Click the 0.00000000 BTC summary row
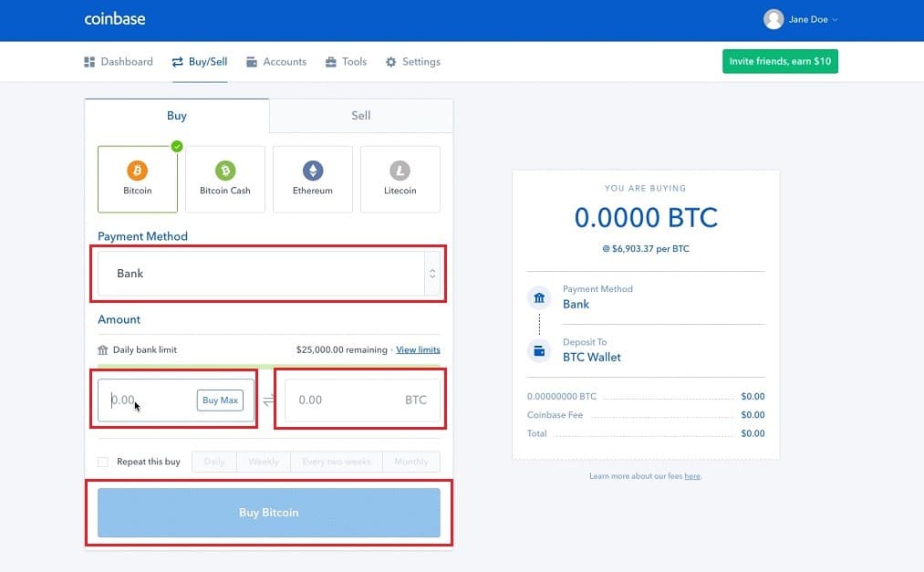This screenshot has height=572, width=924. click(646, 397)
